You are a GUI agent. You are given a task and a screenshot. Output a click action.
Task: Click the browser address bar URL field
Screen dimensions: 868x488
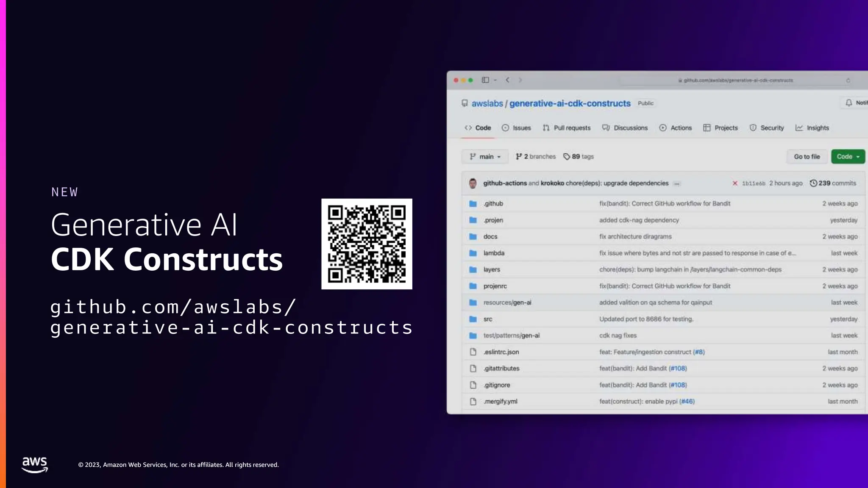[737, 80]
